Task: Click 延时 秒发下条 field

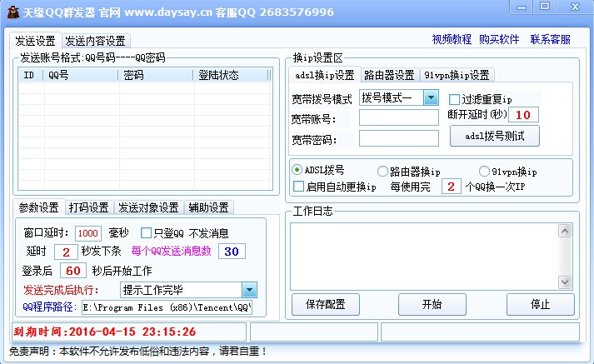Action: (67, 252)
